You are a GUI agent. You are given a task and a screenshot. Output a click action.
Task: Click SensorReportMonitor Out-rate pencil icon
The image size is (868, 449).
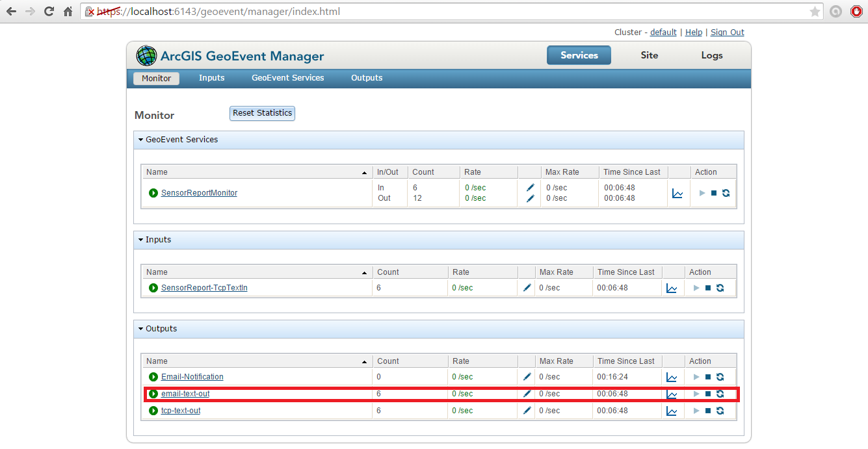[531, 198]
